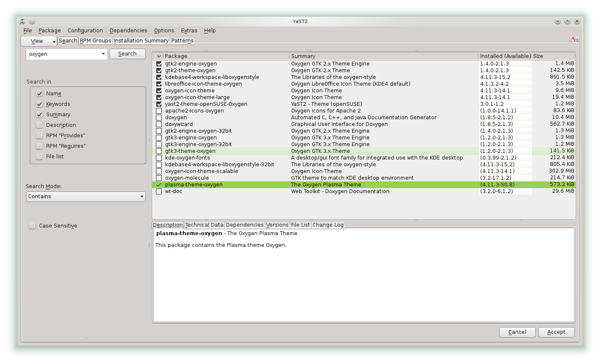Toggle status icon of yast2-theme-openSUSE-Oxygen package
This screenshot has height=364, width=600.
pyautogui.click(x=159, y=104)
